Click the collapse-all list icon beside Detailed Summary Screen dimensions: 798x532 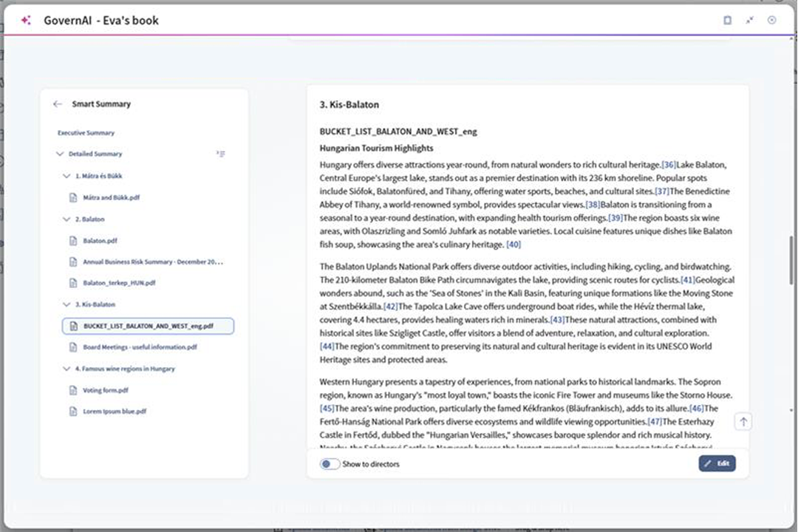220,154
